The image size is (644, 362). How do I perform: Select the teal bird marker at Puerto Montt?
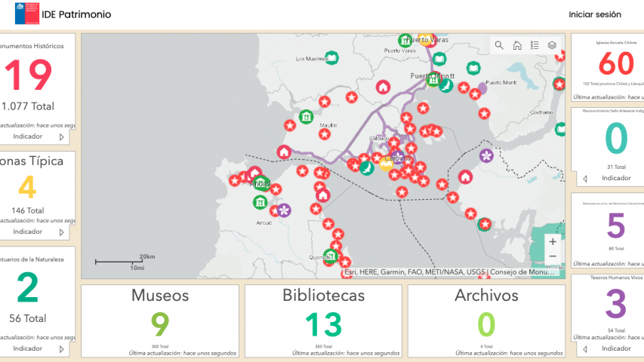446,86
